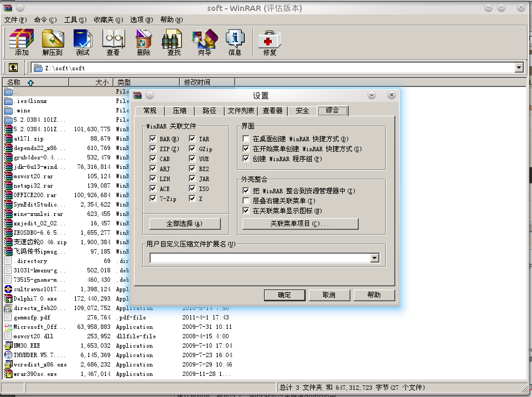This screenshot has width=532, height=397.
Task: Select the .ies4linux folder icon
Action: tap(8, 101)
